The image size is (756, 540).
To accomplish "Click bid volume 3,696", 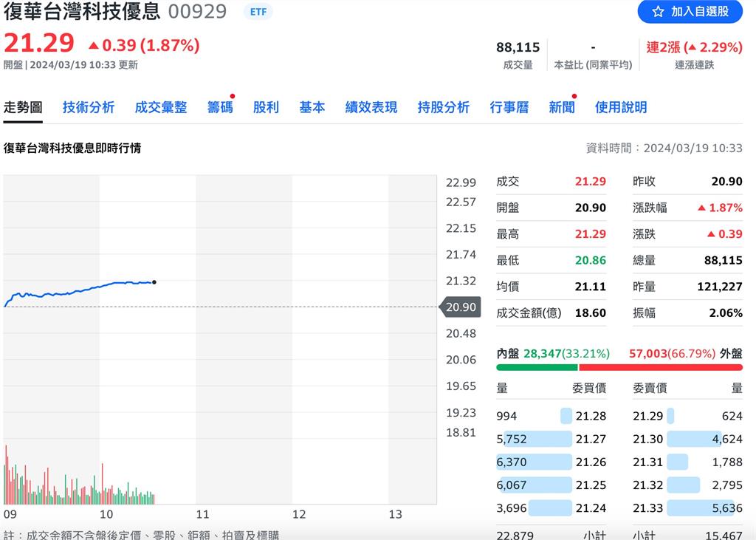I will [x=512, y=508].
